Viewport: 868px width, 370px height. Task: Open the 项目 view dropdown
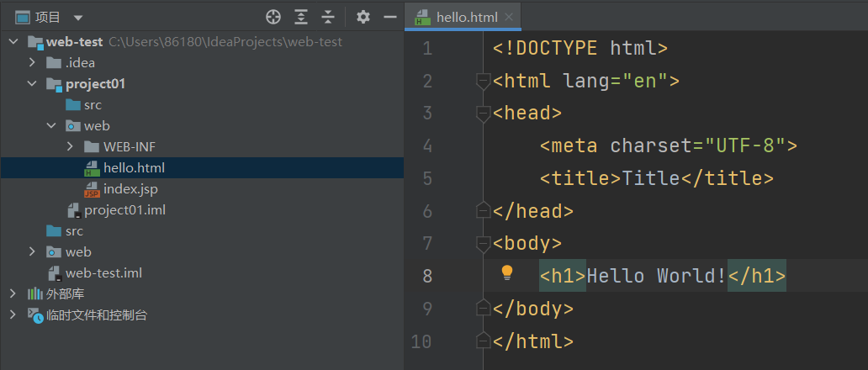(78, 18)
